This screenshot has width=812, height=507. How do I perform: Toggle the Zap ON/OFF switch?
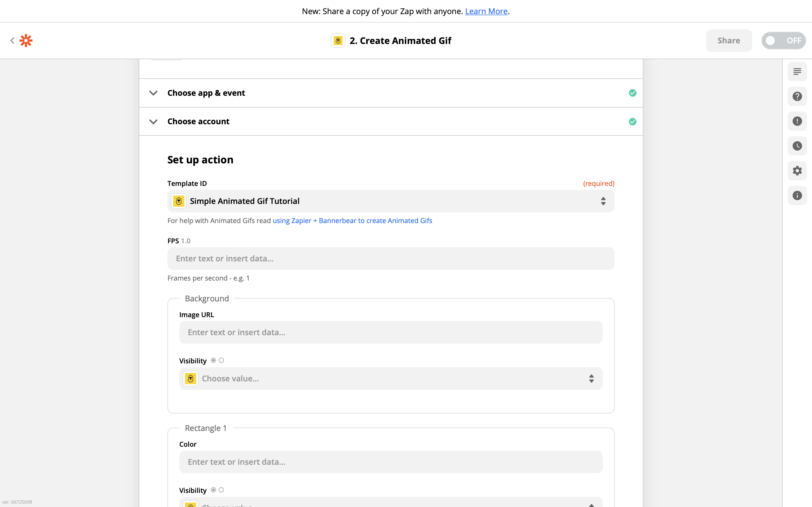tap(783, 41)
